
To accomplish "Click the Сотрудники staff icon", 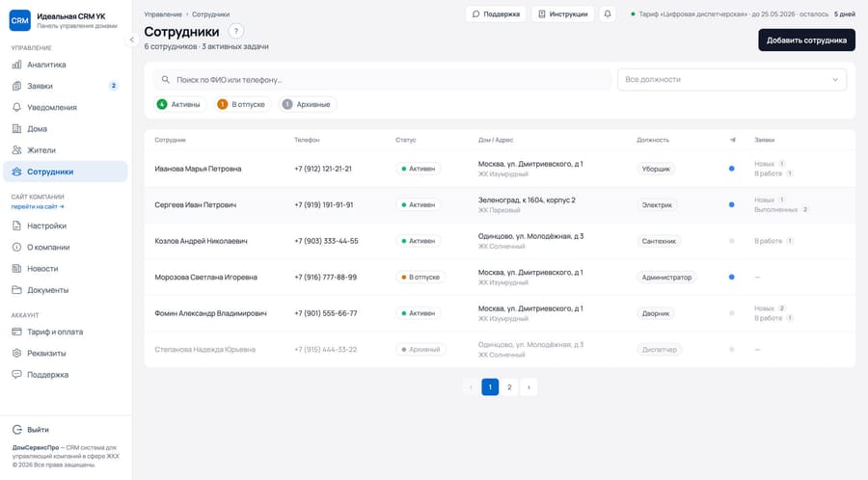I will click(x=16, y=172).
